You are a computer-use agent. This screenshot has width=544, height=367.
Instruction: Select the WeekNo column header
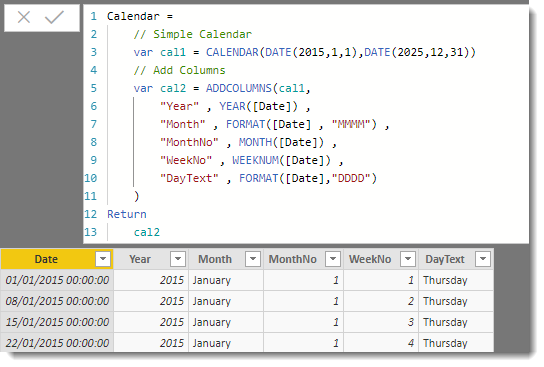tap(370, 259)
